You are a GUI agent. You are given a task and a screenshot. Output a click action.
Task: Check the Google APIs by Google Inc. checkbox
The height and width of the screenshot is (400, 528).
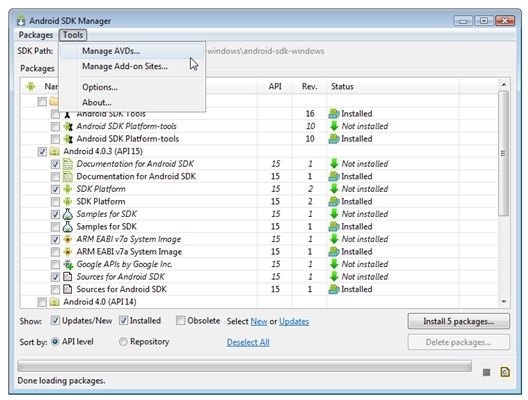55,264
